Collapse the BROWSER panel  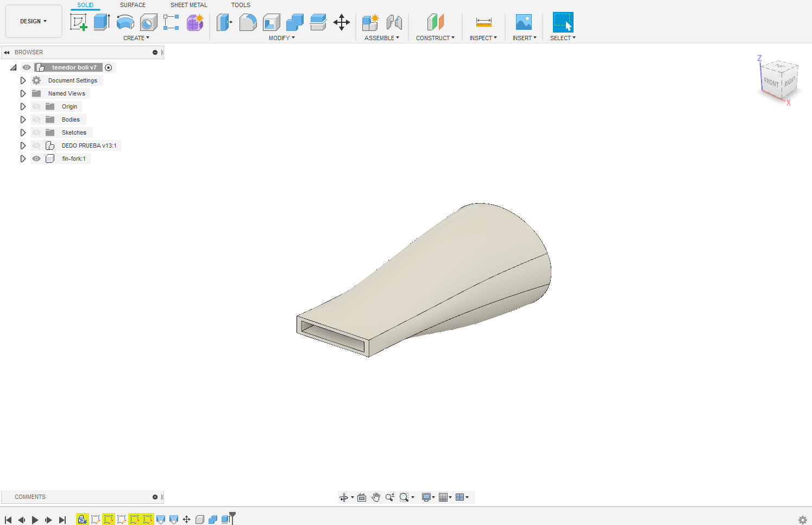(6, 52)
